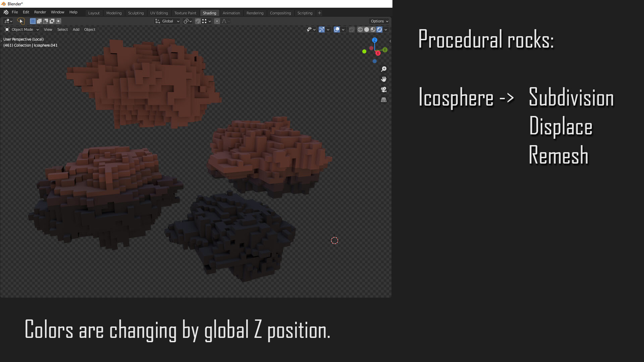
Task: Click the Add menu in viewport header
Action: [76, 29]
